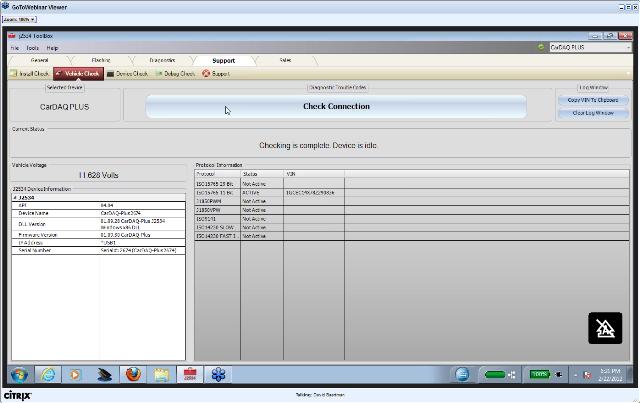
Task: Click the Firmware Version row
Action: 98,235
